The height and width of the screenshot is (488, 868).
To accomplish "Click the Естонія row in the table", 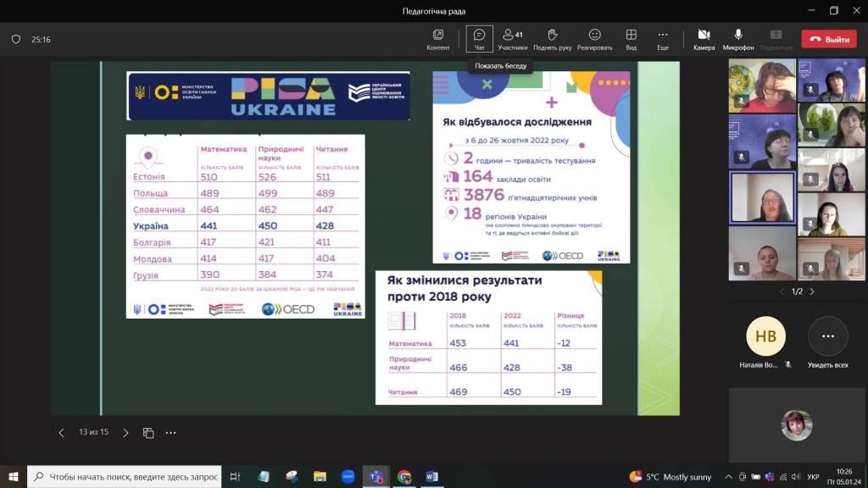I will tap(246, 176).
